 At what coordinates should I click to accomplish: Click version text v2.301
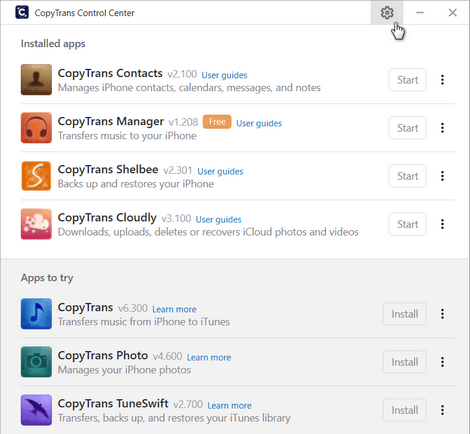click(178, 170)
